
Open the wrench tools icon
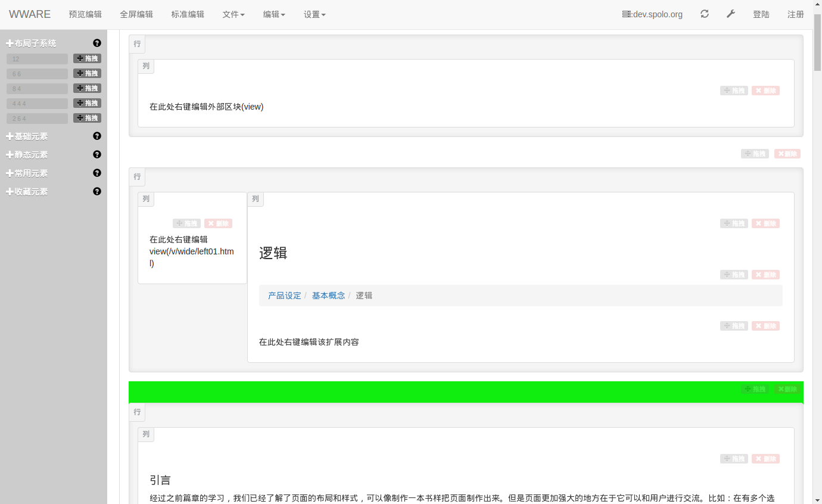pyautogui.click(x=731, y=14)
